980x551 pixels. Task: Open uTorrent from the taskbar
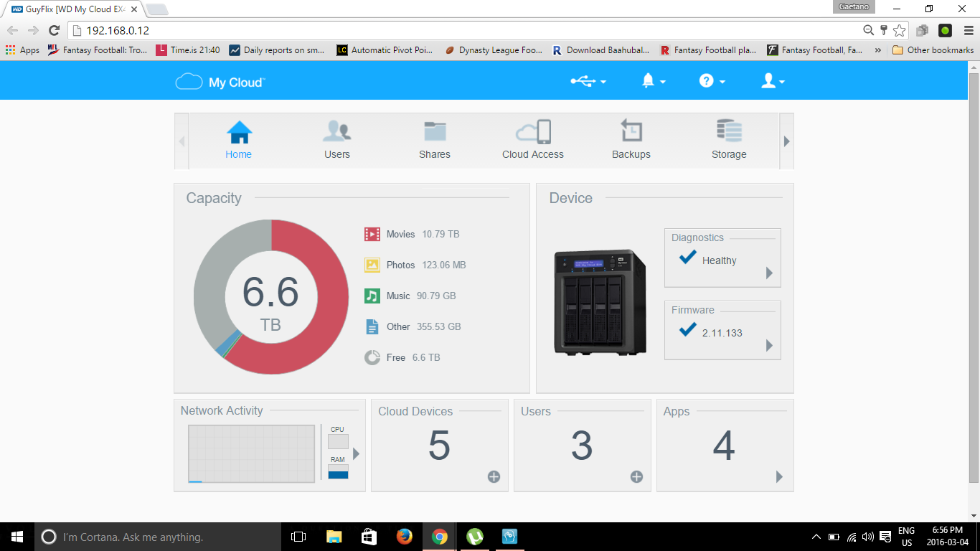[474, 537]
